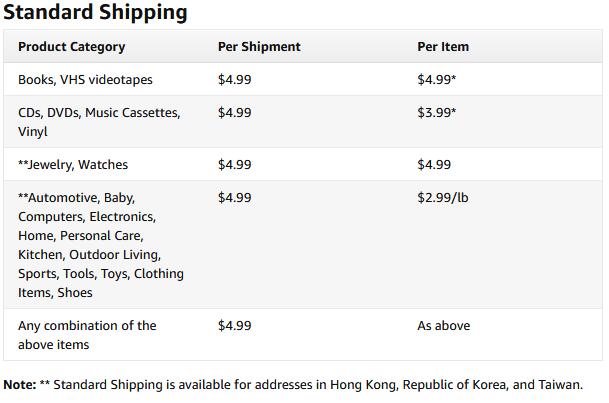The height and width of the screenshot is (403, 609).
Task: Select per shipment price for Books row
Action: coord(235,80)
